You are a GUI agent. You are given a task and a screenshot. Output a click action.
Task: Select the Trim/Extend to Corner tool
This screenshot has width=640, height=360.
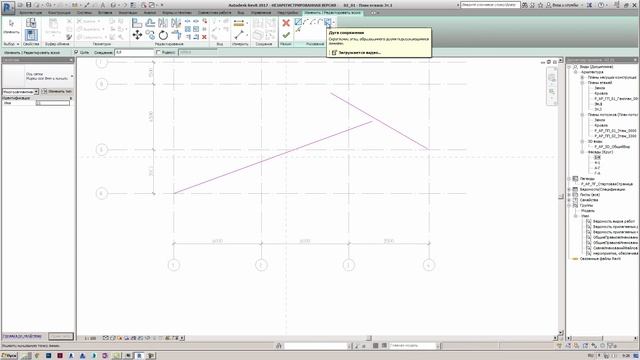point(176,35)
